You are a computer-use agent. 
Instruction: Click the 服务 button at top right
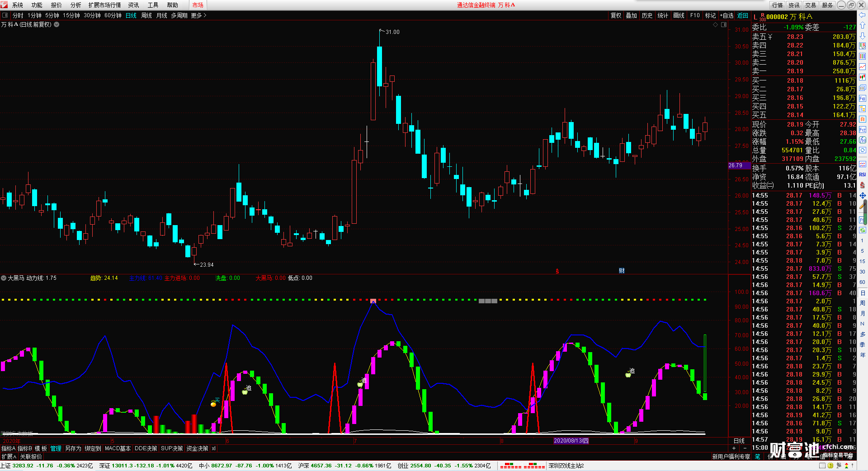tap(827, 5)
